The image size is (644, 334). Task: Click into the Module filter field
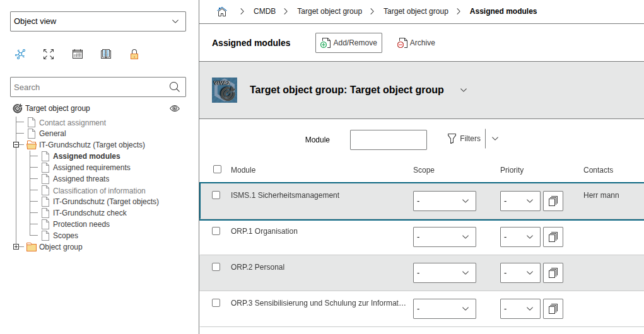[x=388, y=140]
